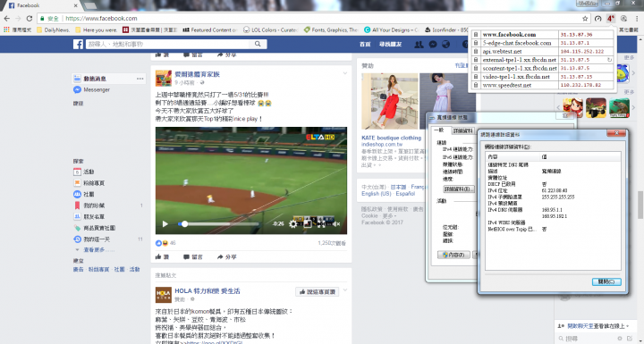This screenshot has width=644, height=344.
Task: Open the Chrome three-dot menu
Action: click(637, 19)
